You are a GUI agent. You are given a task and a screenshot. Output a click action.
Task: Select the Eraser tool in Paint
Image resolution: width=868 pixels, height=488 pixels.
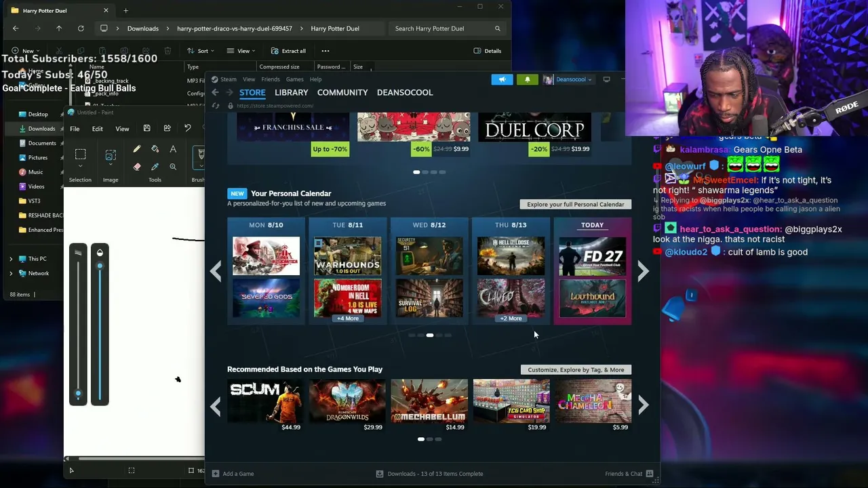tap(137, 167)
